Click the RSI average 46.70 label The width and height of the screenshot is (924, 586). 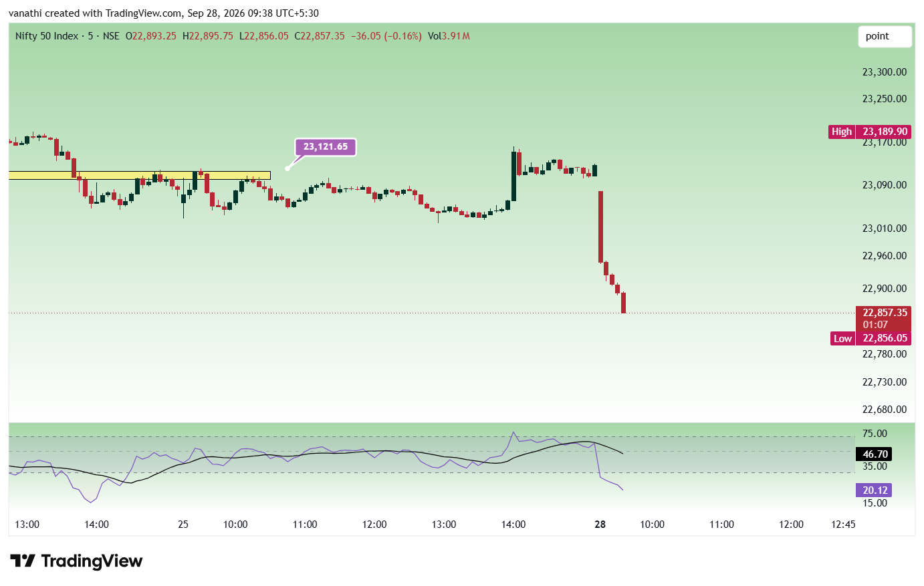[x=874, y=454]
